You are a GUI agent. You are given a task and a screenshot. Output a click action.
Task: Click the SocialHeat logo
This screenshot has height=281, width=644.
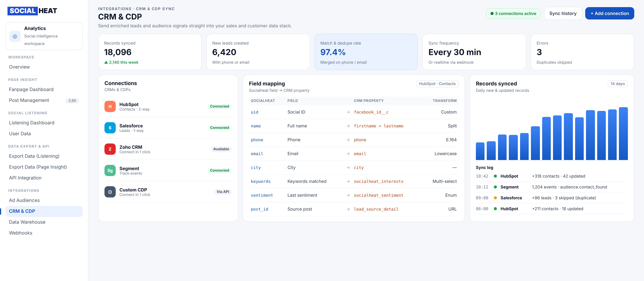click(x=32, y=11)
